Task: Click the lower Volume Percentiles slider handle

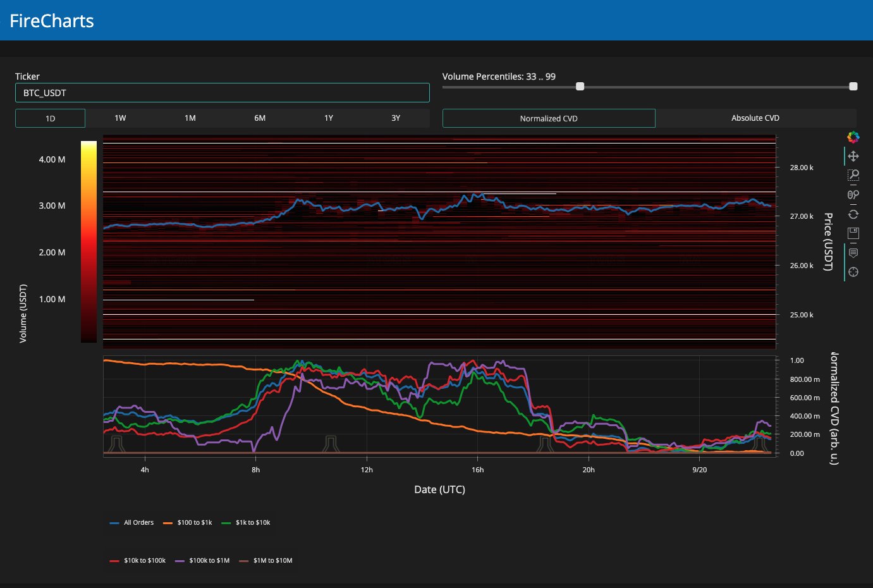Action: tap(580, 87)
